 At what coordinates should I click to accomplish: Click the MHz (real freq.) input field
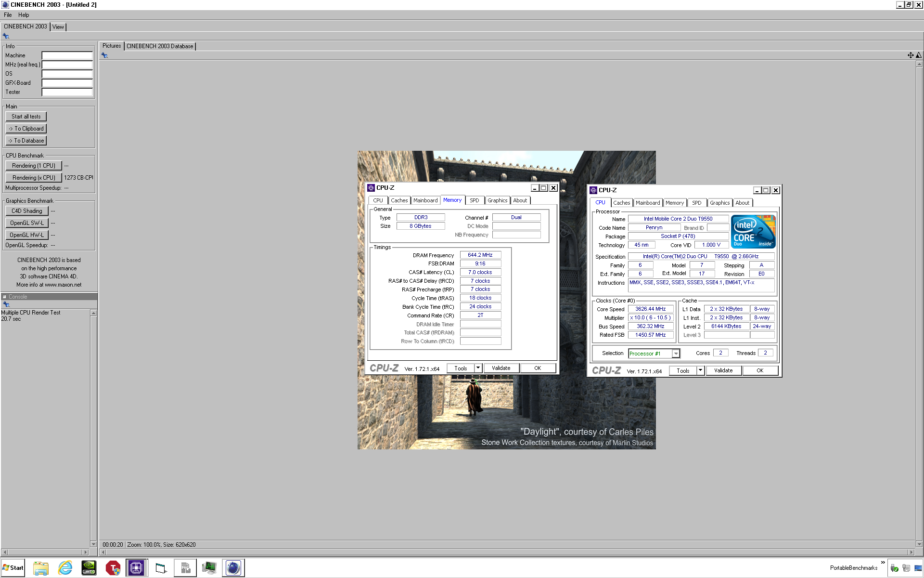[x=67, y=65]
